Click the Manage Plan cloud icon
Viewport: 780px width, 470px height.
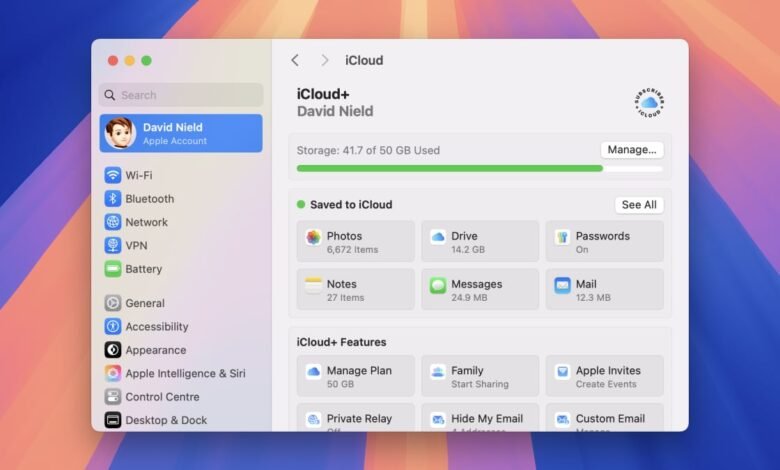click(313, 372)
